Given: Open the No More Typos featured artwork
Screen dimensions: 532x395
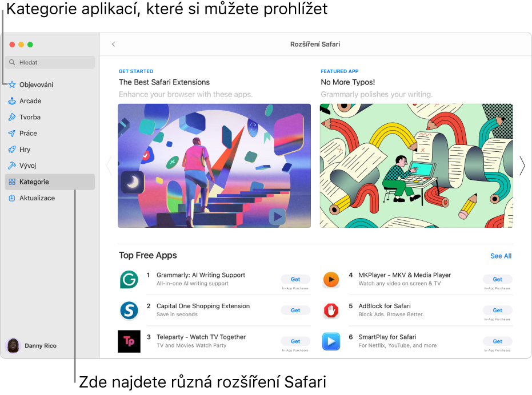Looking at the screenshot, I should click(416, 166).
